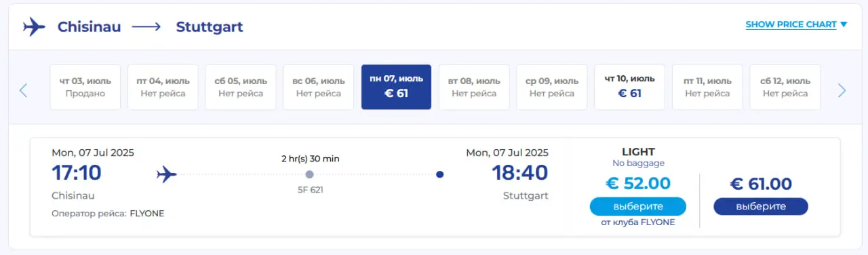Choose the вт 08, июль date card
This screenshot has height=255, width=868.
click(474, 87)
